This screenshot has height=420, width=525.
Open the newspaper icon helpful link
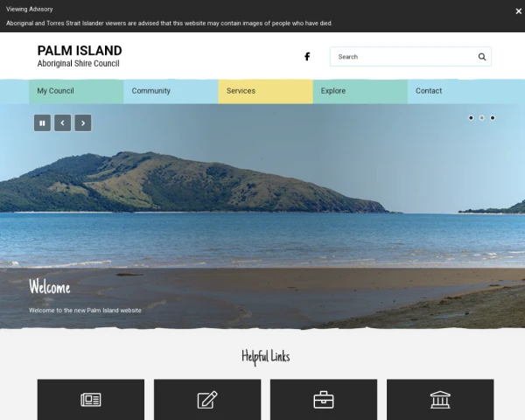(x=91, y=400)
